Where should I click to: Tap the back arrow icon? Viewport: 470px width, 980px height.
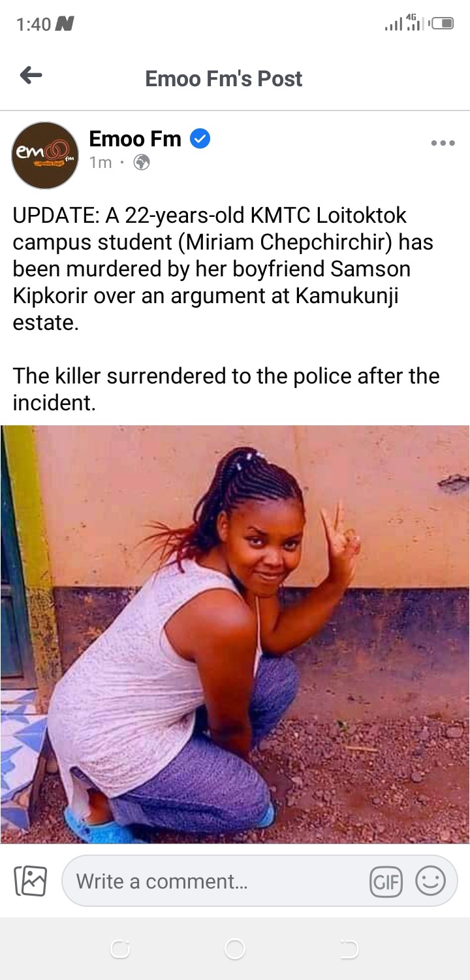(31, 76)
